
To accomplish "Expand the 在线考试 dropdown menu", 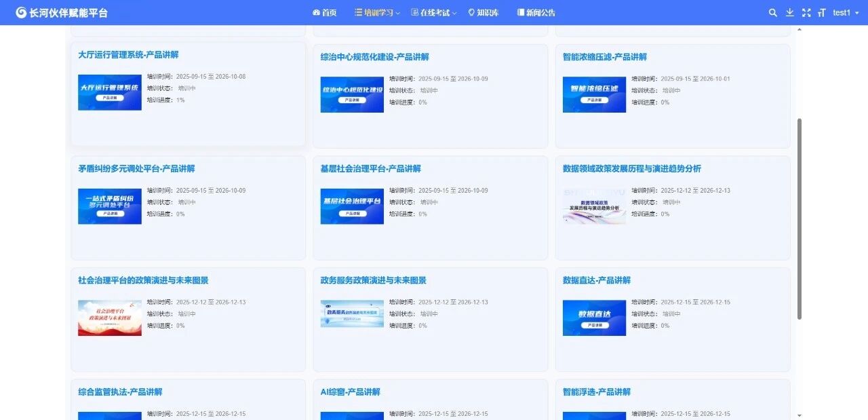I will tap(434, 13).
